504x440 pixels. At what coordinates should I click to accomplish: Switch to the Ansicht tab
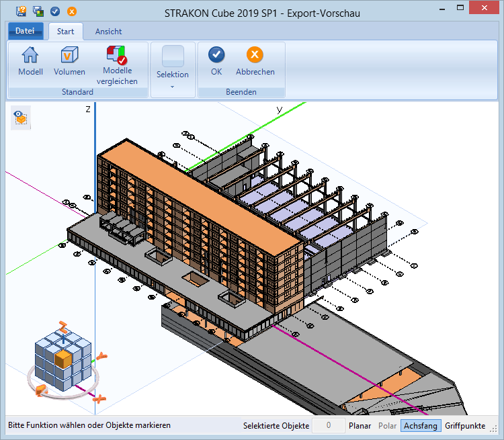(108, 32)
